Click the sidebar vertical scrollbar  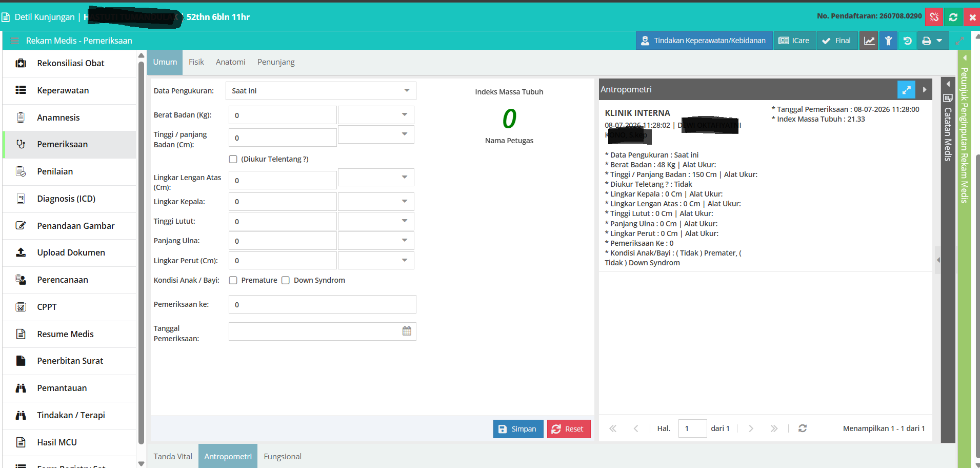pyautogui.click(x=141, y=251)
